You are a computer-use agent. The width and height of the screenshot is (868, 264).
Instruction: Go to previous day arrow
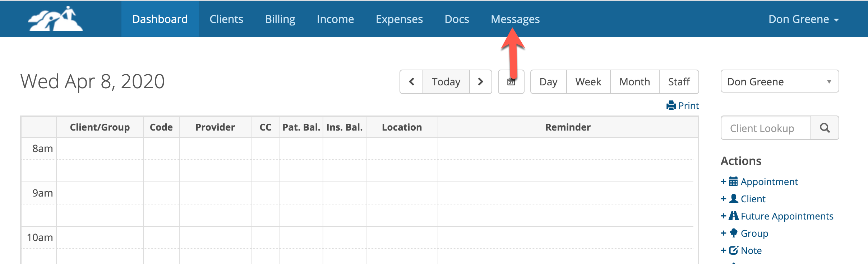[411, 82]
